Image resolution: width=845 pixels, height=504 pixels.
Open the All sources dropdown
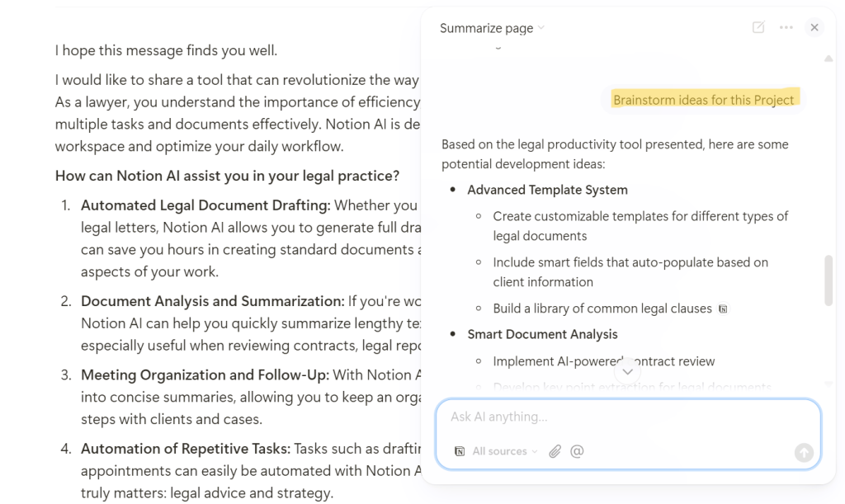point(504,451)
